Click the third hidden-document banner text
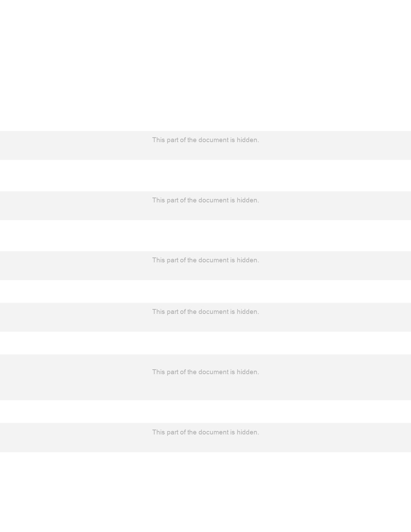411x532 pixels. (205, 260)
